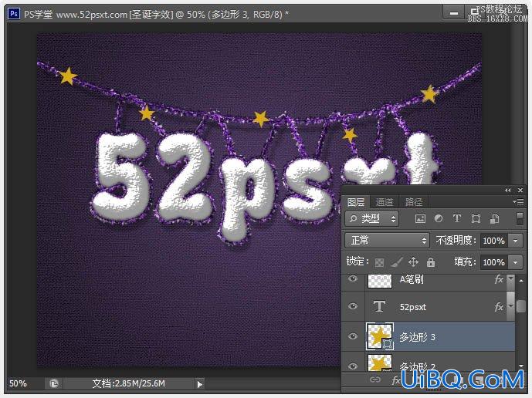
Task: Collapse the layers panel double-arrow
Action: (507, 191)
